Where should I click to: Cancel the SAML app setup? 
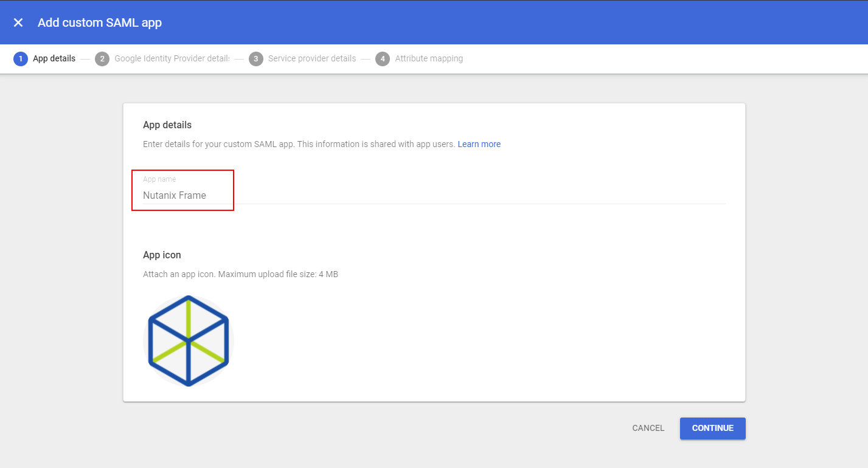tap(648, 428)
